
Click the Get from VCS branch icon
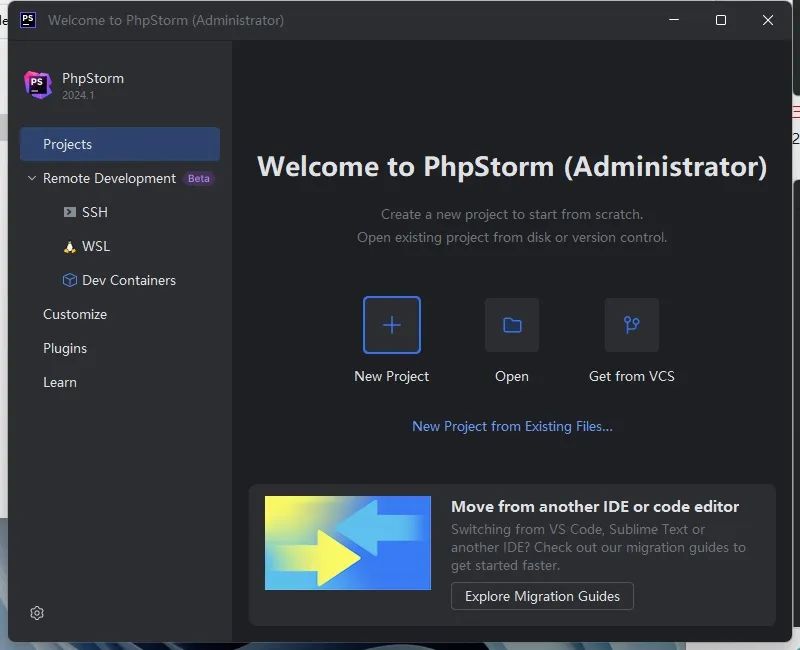pyautogui.click(x=632, y=325)
